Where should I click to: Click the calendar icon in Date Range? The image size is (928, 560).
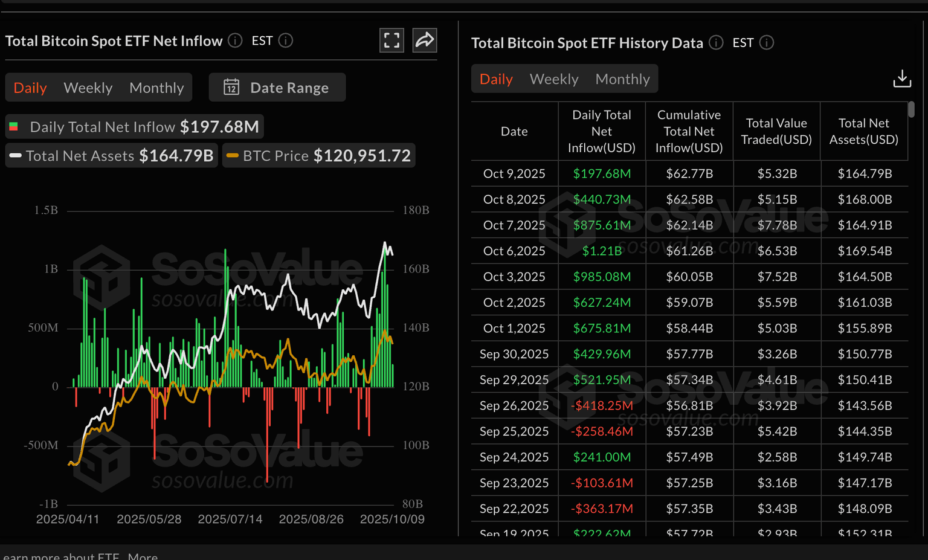[231, 88]
